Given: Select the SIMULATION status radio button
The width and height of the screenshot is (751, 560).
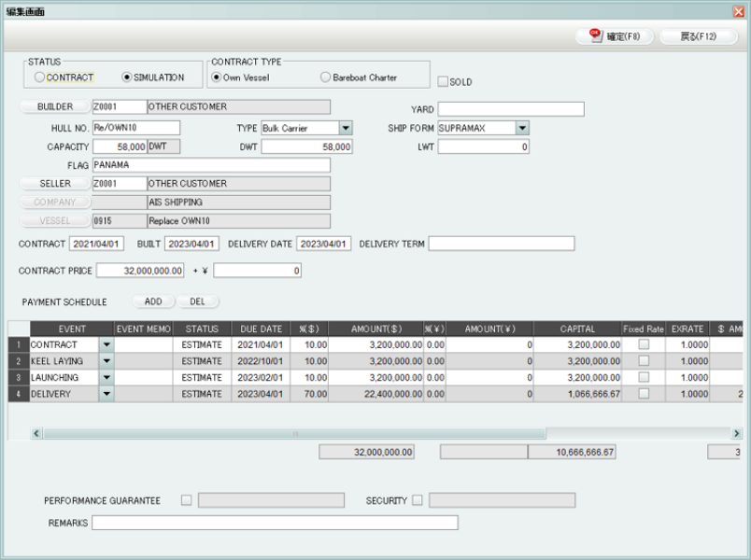Looking at the screenshot, I should coord(128,77).
